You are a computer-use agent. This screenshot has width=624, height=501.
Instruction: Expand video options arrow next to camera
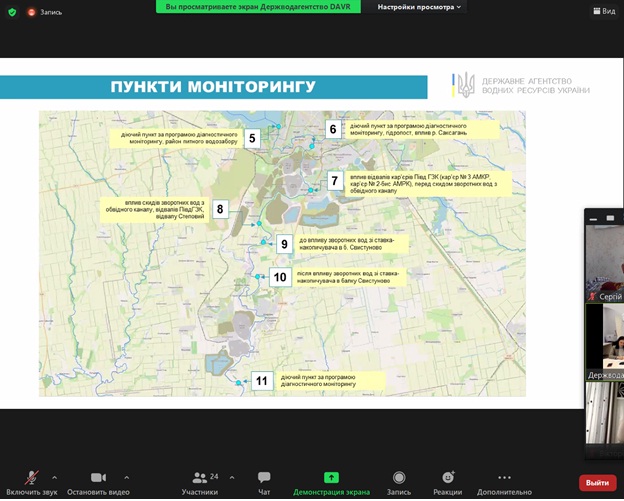(127, 477)
